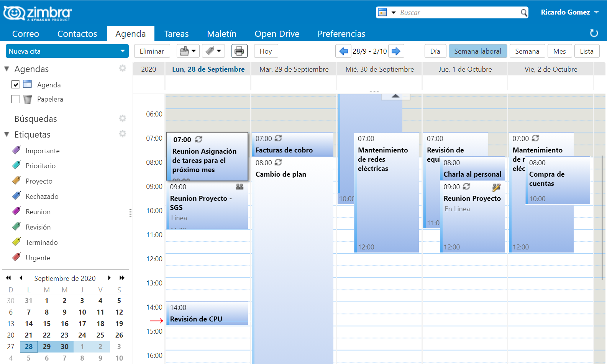Viewport: 607px width, 364px height.
Task: Open the Tareas tab
Action: click(x=176, y=34)
